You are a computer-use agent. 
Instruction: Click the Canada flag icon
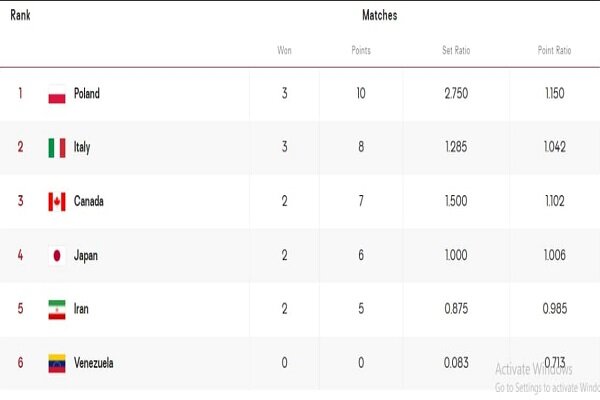(57, 202)
